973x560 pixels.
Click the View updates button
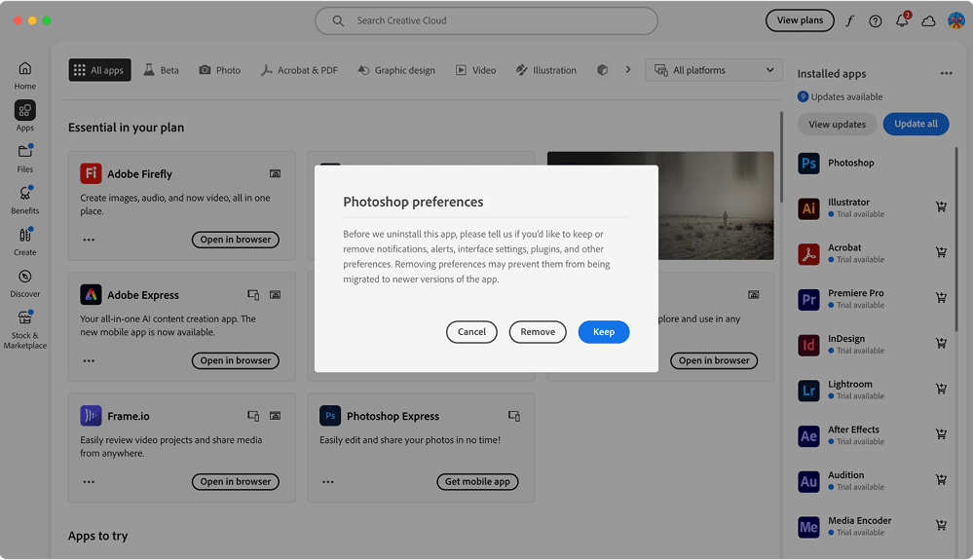837,124
